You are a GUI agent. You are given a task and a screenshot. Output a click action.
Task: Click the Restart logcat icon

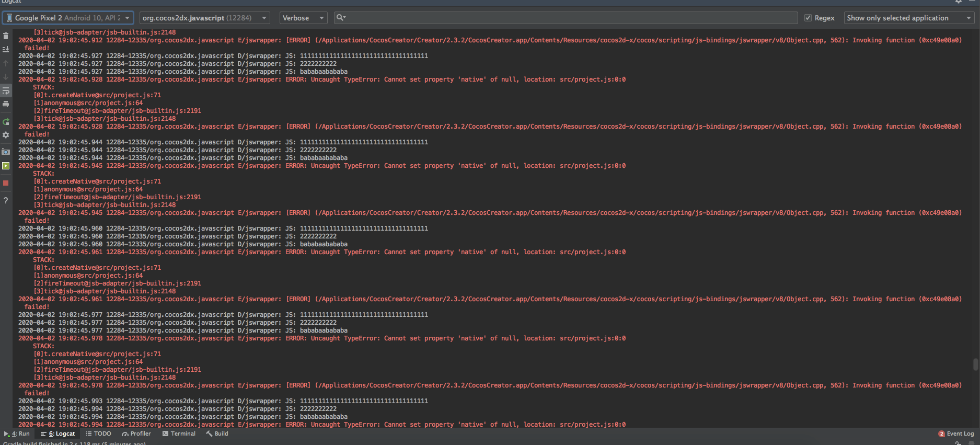click(x=6, y=122)
